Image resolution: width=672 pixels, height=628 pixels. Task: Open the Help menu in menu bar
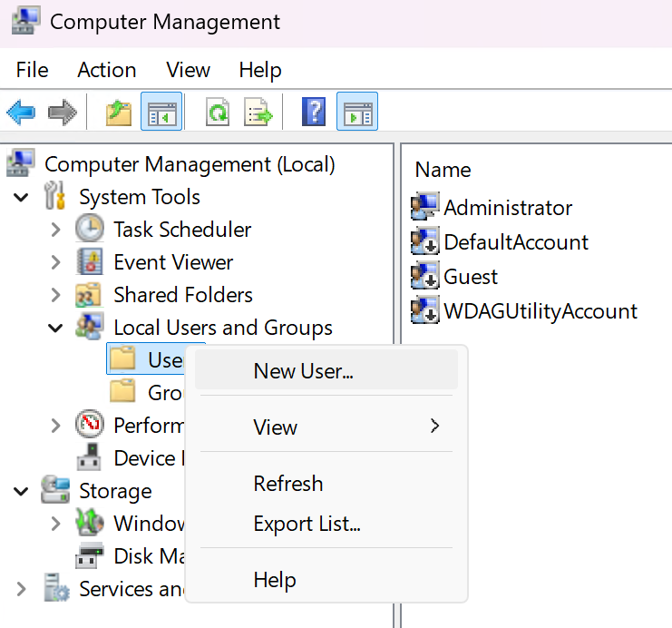(260, 70)
